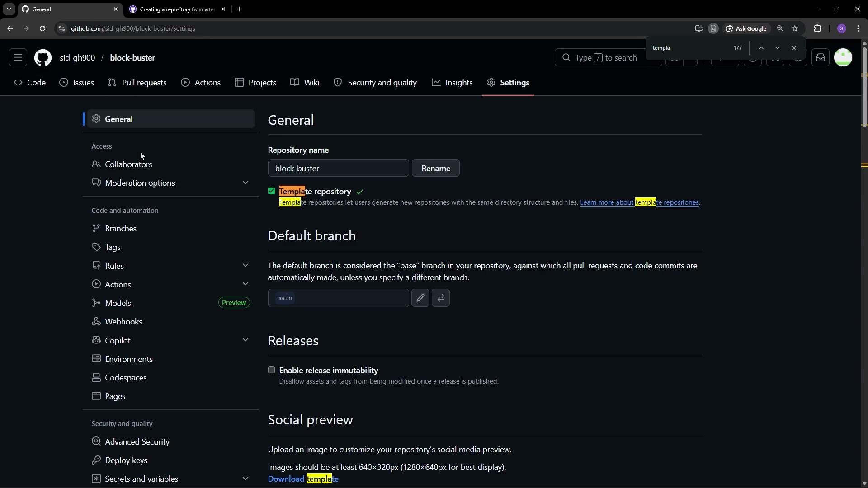Focus the Repository name input field
The height and width of the screenshot is (488, 868).
point(338,168)
